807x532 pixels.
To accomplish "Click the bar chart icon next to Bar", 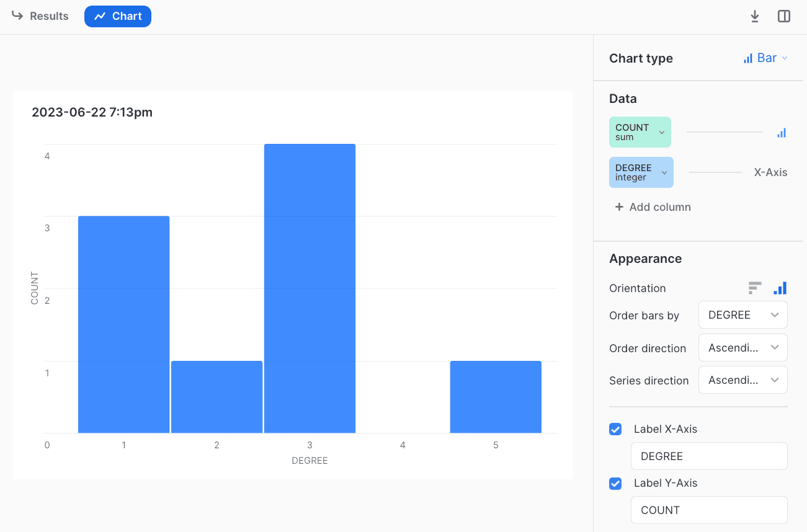I will [747, 58].
